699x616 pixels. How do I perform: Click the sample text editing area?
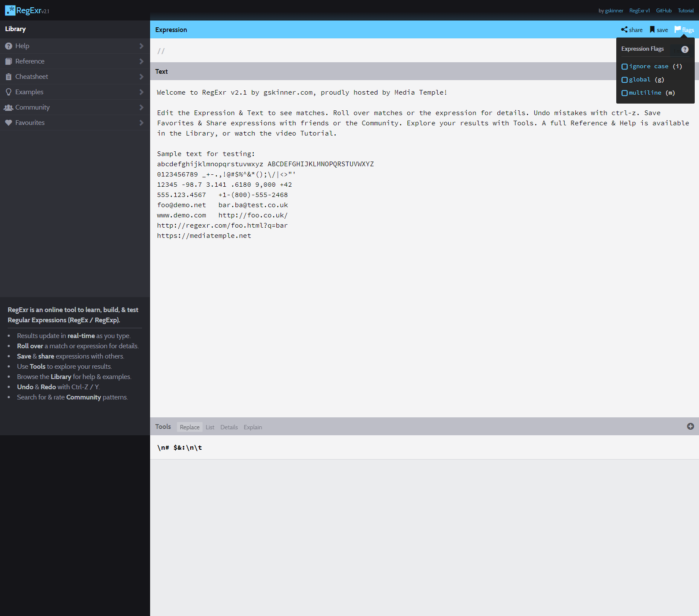tap(424, 249)
